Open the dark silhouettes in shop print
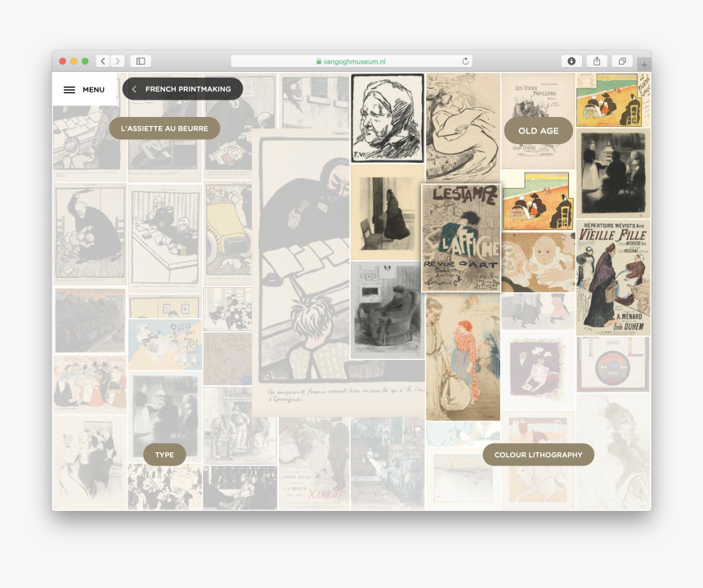 (x=613, y=173)
